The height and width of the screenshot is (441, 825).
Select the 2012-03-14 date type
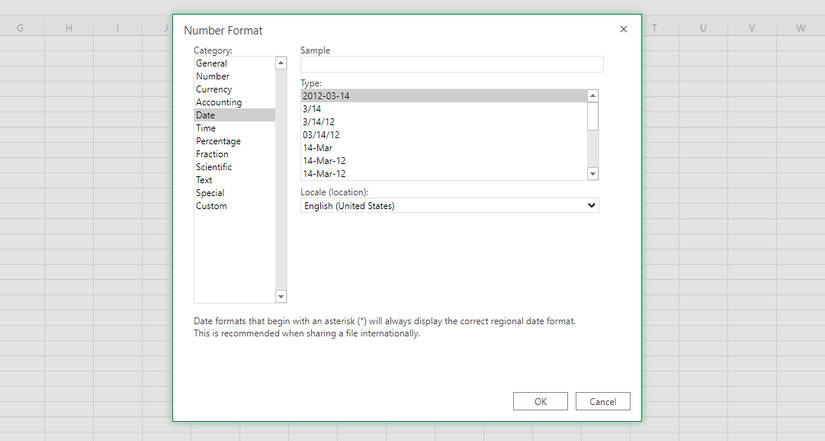pos(326,96)
